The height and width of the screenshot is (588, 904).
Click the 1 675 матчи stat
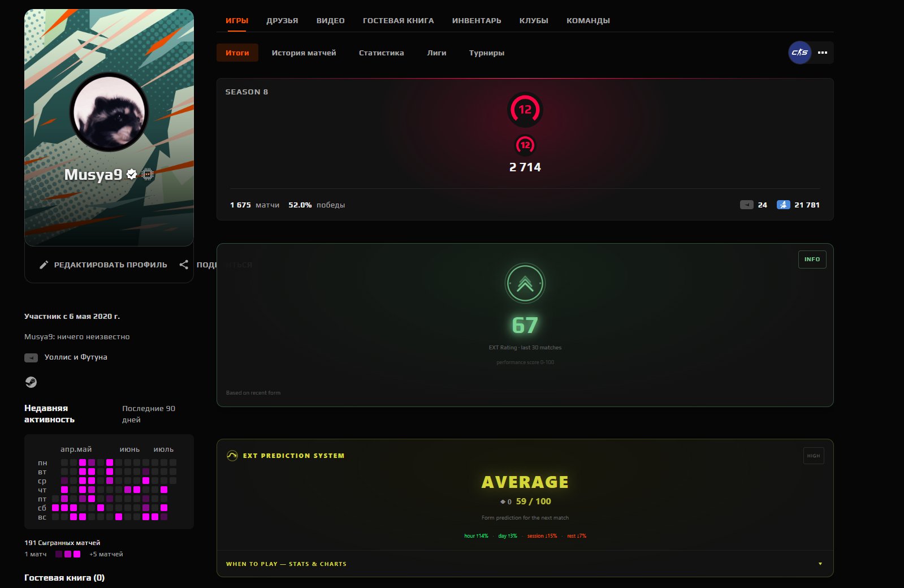(x=254, y=205)
